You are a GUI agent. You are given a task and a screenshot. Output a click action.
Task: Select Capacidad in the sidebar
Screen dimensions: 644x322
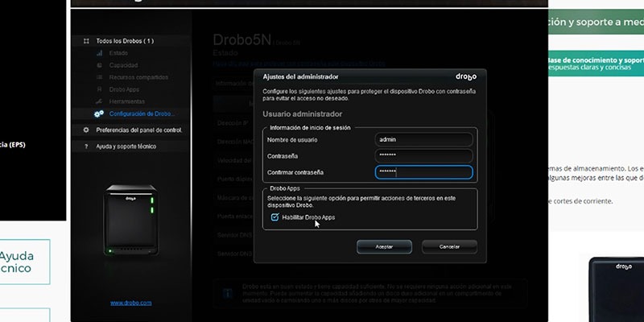[x=123, y=65]
